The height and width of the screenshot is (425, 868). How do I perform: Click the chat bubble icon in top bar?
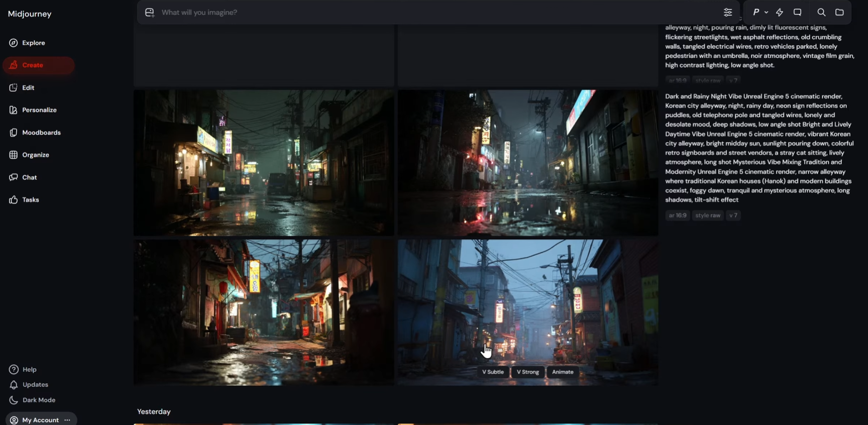(797, 13)
